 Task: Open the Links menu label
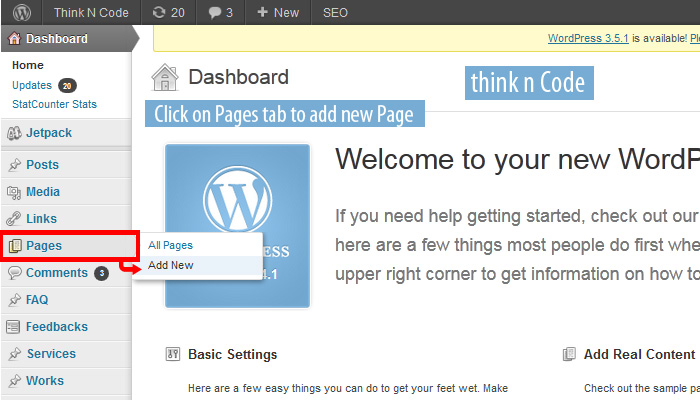coord(42,219)
